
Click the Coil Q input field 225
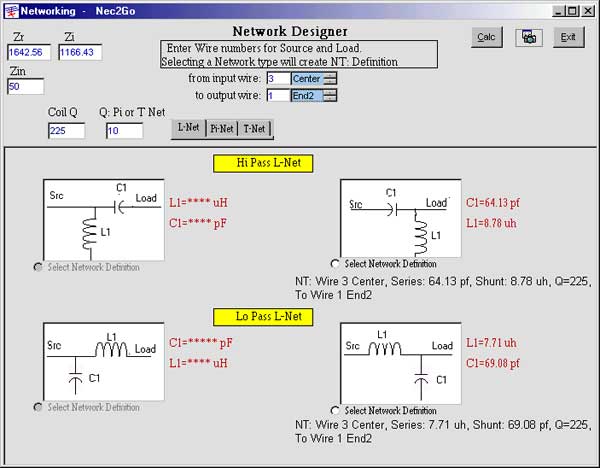pyautogui.click(x=67, y=131)
